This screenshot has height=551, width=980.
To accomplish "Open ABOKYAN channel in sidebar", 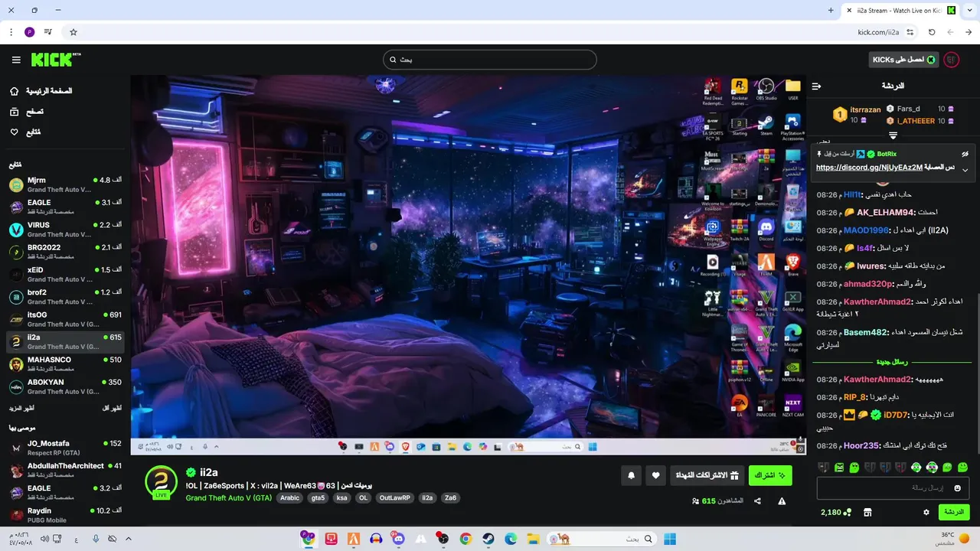I will click(65, 386).
